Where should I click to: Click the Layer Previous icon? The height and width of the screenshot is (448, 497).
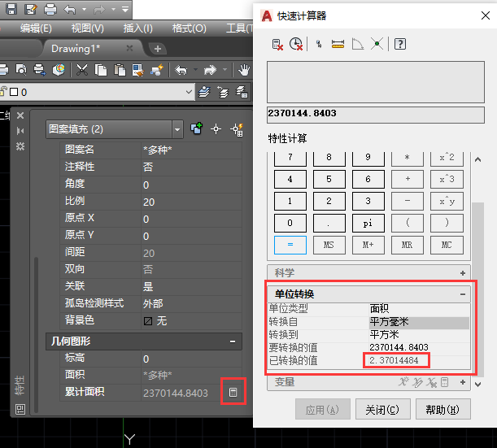click(223, 92)
